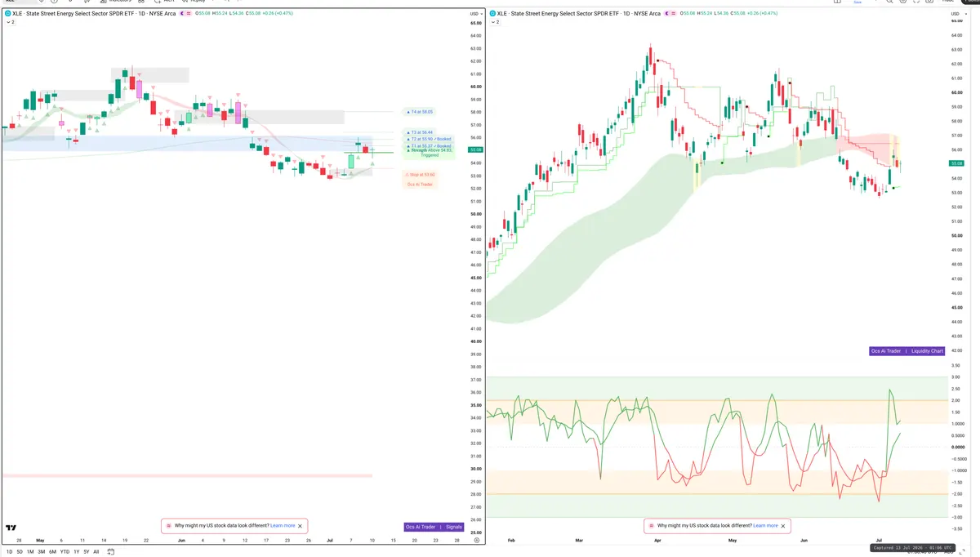The image size is (980, 557).
Task: Click the T1 at 55.37 Booked label
Action: (x=430, y=146)
